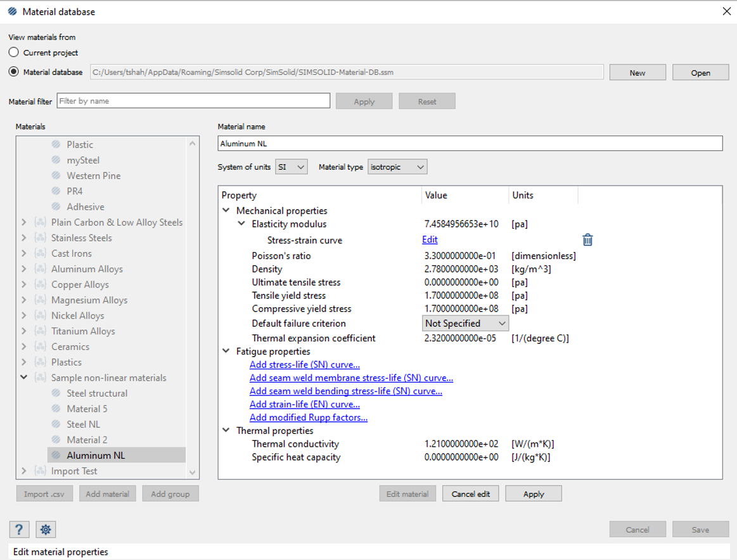The height and width of the screenshot is (560, 737).
Task: Click the Aluminum Alloys group icon
Action: pyautogui.click(x=41, y=269)
